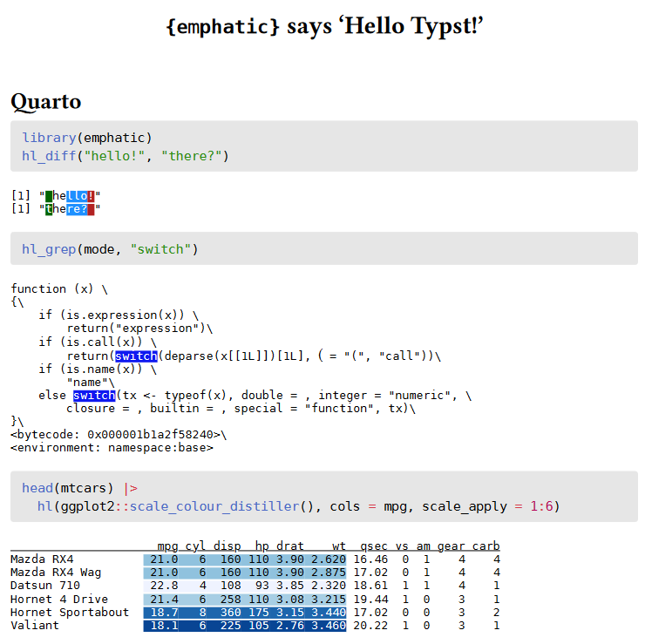Click the drat cell "3.08"

pos(289,599)
